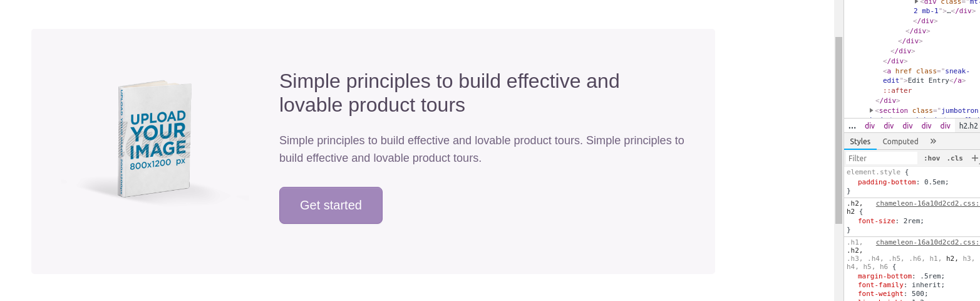Click the Edit Entry anchor node

924,76
